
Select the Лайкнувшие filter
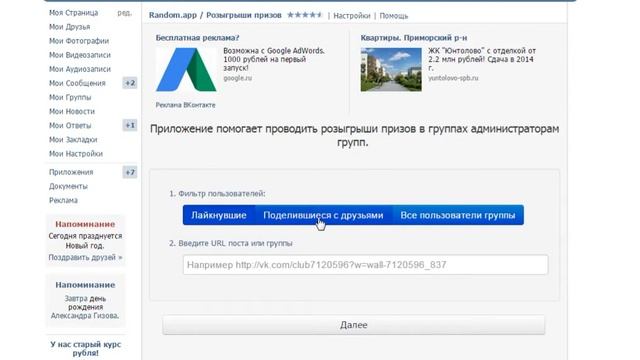(219, 215)
